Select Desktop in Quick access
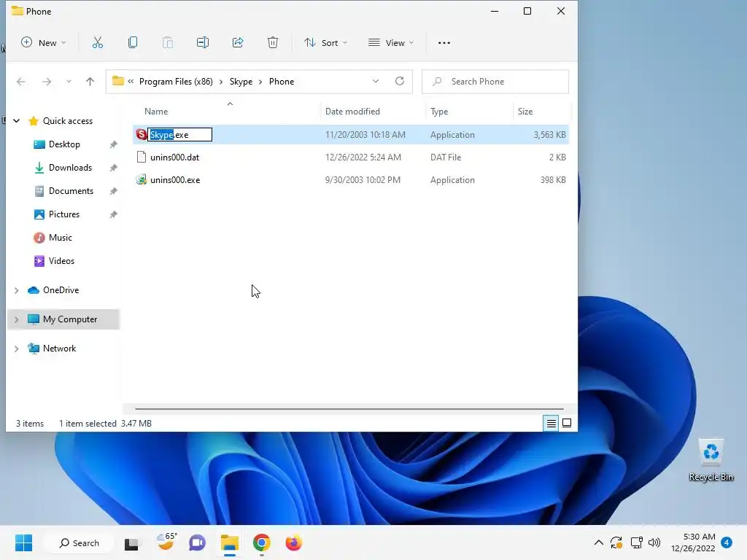 pos(64,144)
